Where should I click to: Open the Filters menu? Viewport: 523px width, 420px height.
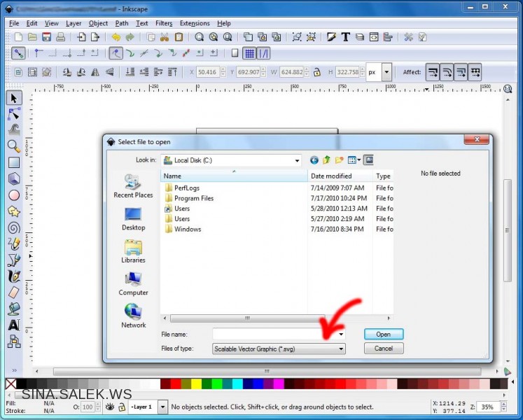(x=164, y=23)
